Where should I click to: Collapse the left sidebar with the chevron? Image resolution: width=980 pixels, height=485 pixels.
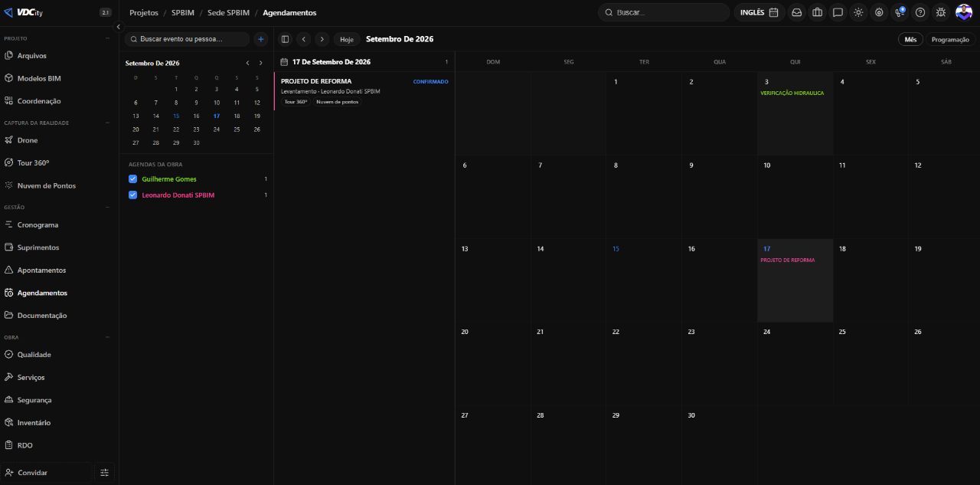pos(119,27)
